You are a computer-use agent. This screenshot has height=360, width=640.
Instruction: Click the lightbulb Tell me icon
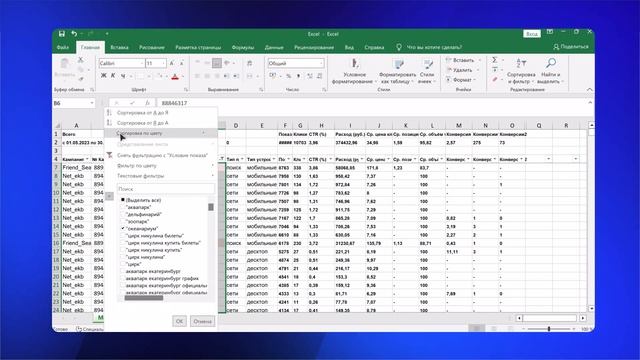(x=399, y=47)
